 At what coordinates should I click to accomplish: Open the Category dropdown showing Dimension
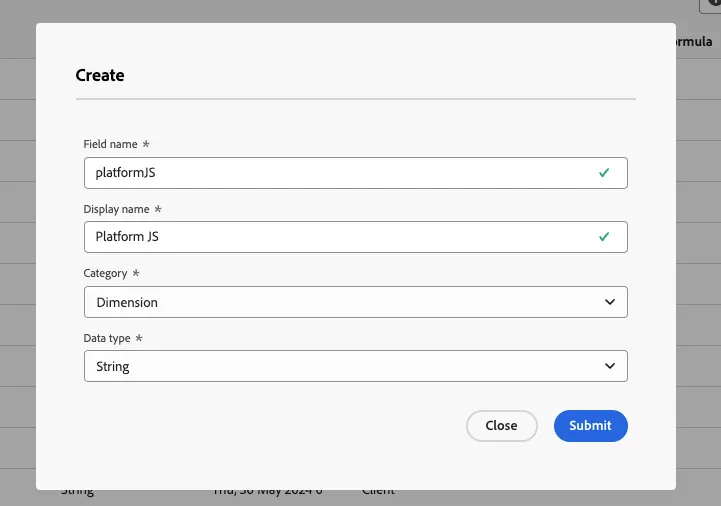click(x=355, y=302)
